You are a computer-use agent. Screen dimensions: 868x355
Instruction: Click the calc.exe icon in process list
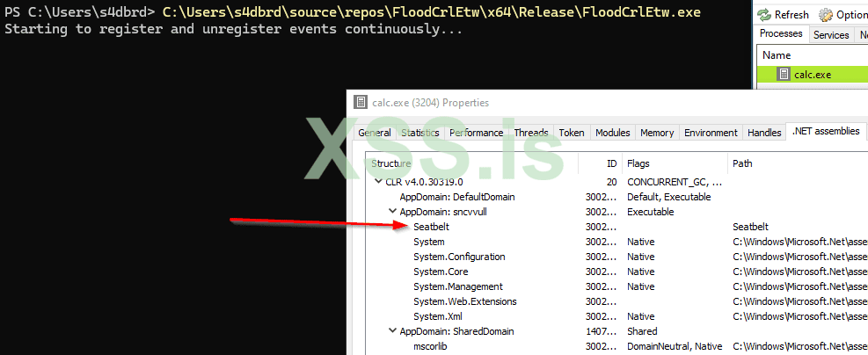tap(784, 74)
